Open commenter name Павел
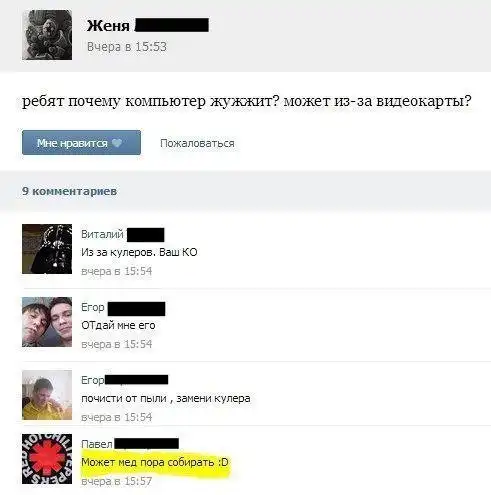491x495 pixels. 97,444
